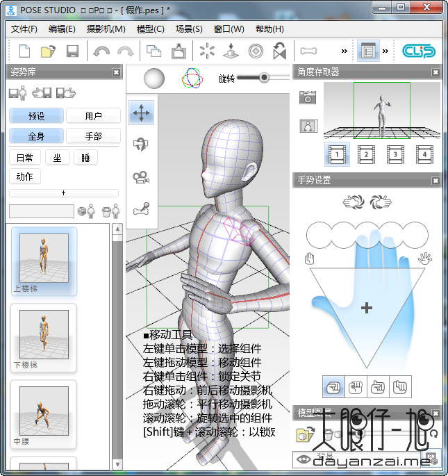
Task: Click the figure frame icon under the camera
Action: (308, 126)
